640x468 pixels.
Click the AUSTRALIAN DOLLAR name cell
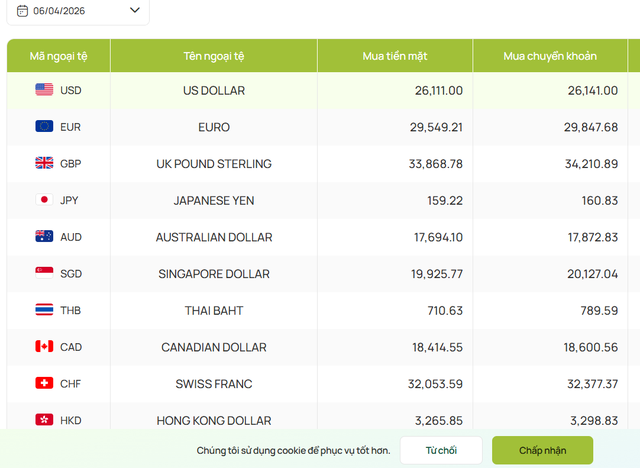pos(214,237)
